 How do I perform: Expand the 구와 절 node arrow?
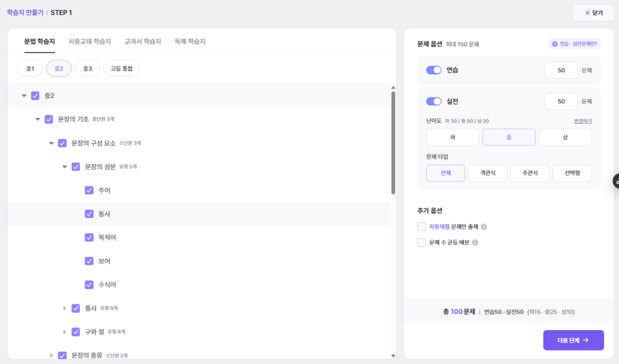coord(65,332)
